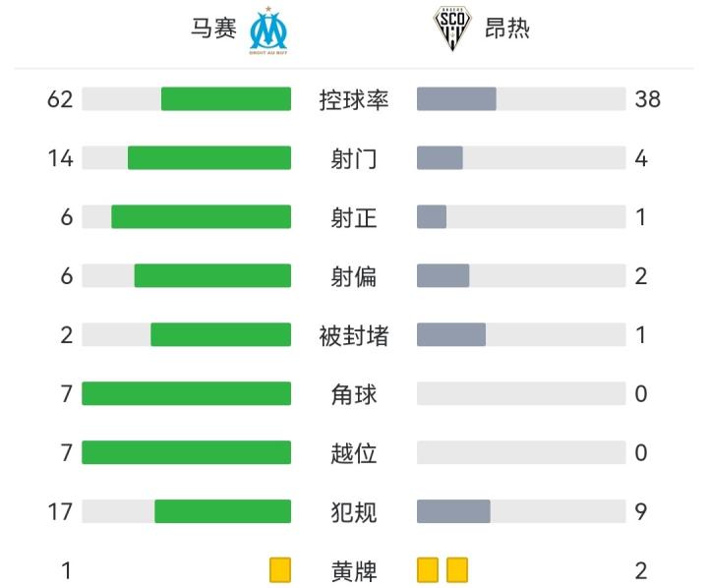Click the 射门 shots label
The width and height of the screenshot is (708, 588).
coord(354,158)
